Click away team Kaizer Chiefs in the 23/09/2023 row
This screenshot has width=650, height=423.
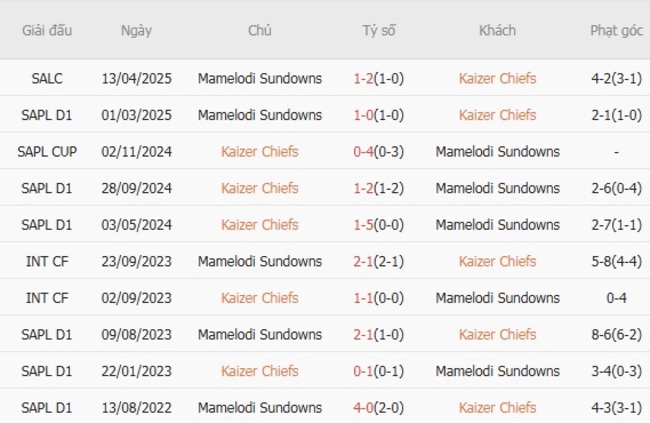pos(497,261)
